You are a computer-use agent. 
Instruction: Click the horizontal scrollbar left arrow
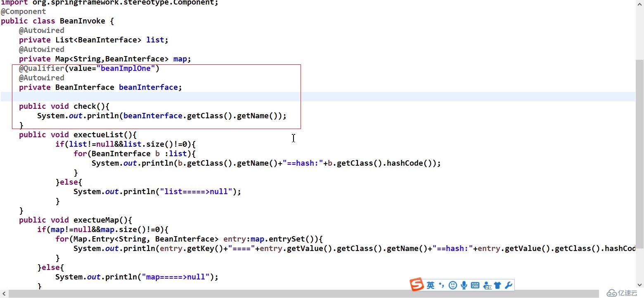tap(4, 293)
